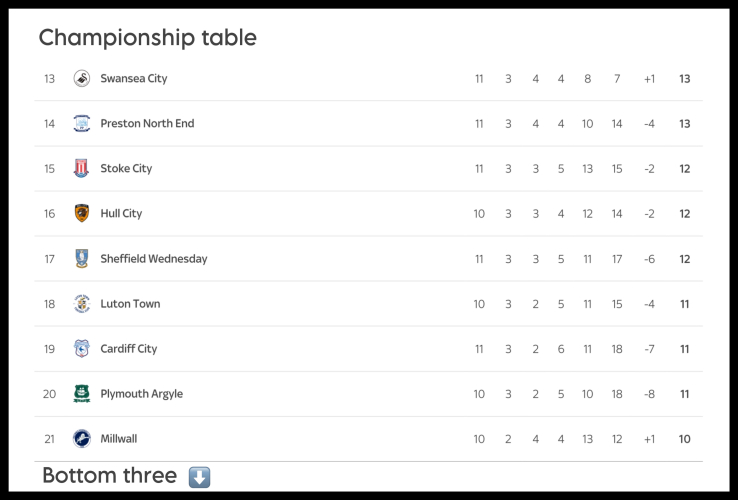Go to the Stoke City team page

(x=126, y=169)
